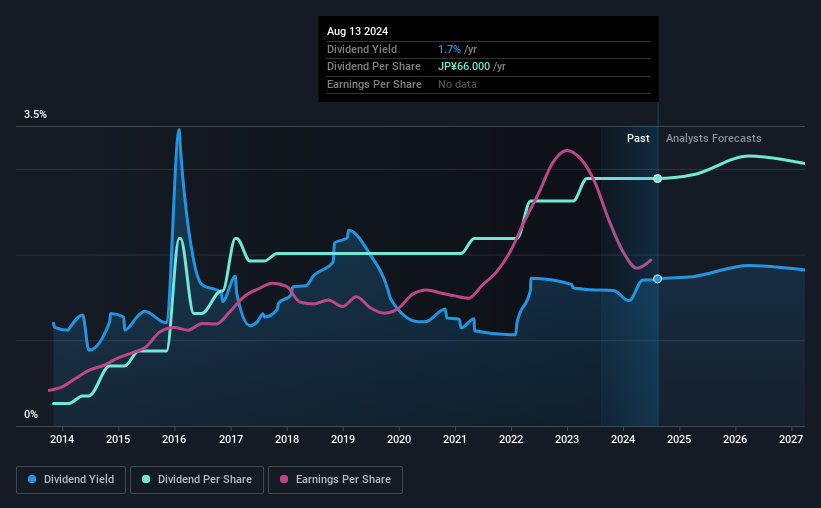Click the 2014 x-axis label
The image size is (821, 508).
click(62, 439)
